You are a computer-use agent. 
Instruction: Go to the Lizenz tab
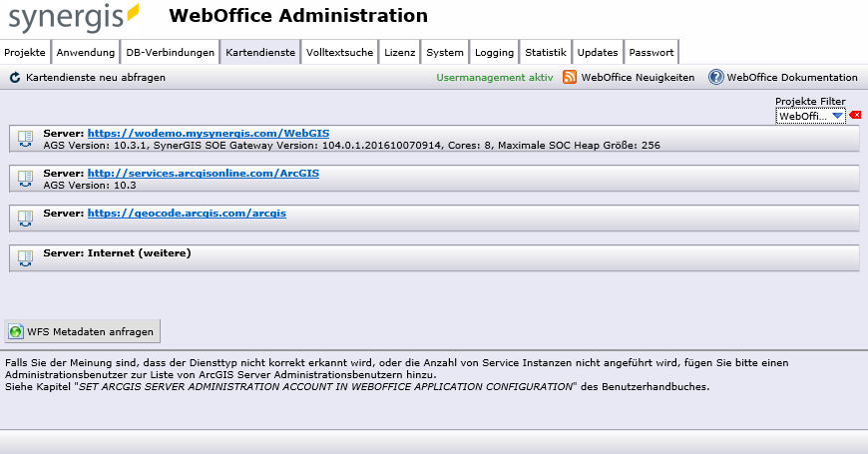tap(400, 52)
